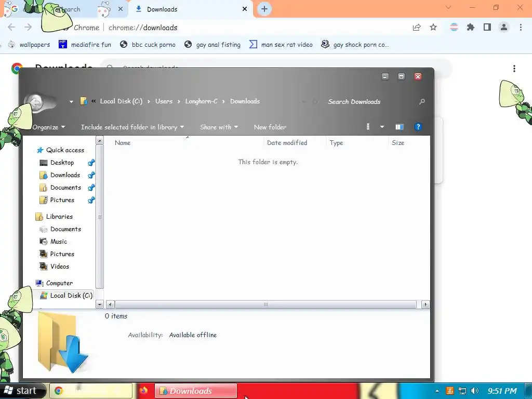Open the Videos library
The image size is (532, 399).
pyautogui.click(x=54, y=267)
